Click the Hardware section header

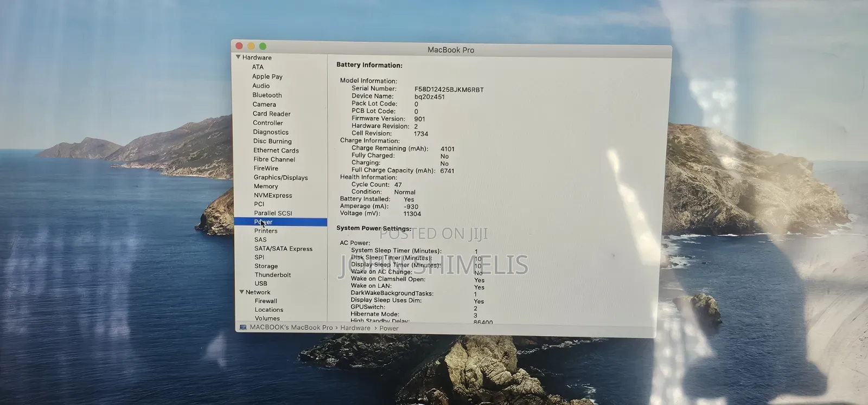(257, 57)
